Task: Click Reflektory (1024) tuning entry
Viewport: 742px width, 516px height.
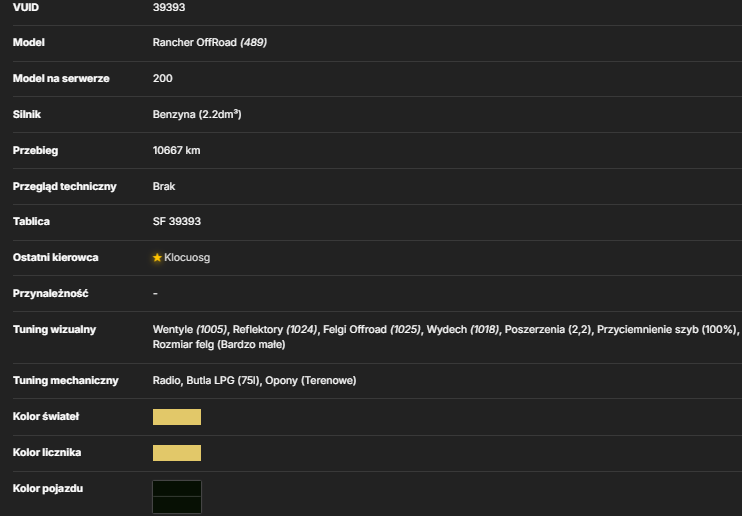Action: pos(274,329)
